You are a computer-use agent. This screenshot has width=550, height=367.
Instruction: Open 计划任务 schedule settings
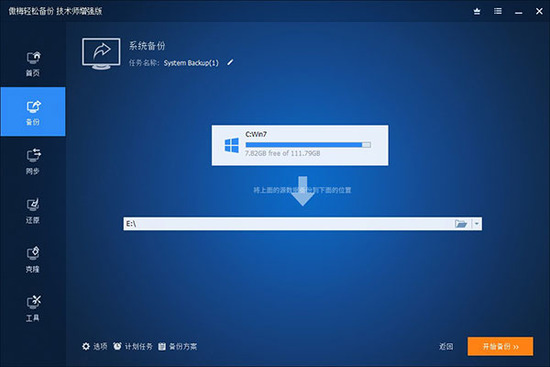tap(133, 346)
